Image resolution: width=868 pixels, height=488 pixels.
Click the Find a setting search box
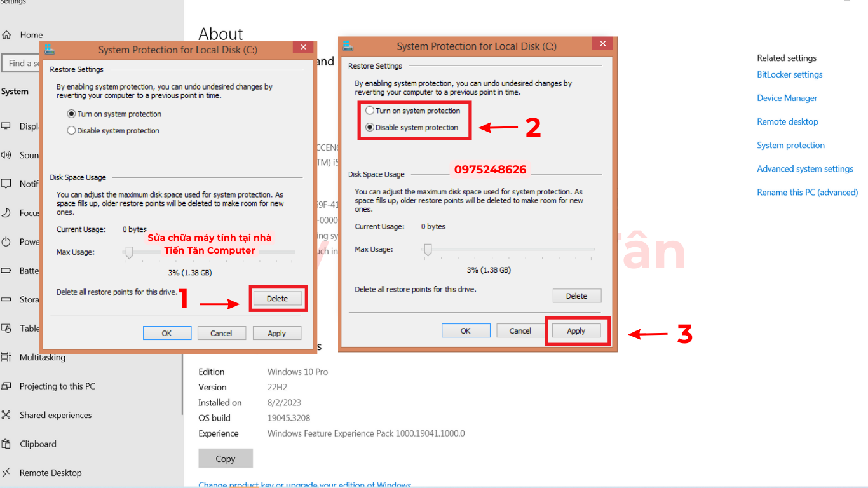point(21,64)
